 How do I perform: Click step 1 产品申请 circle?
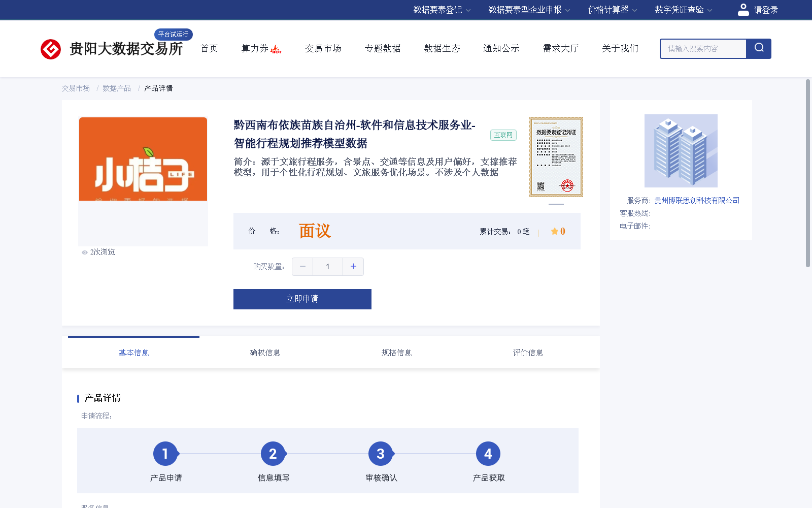(165, 454)
